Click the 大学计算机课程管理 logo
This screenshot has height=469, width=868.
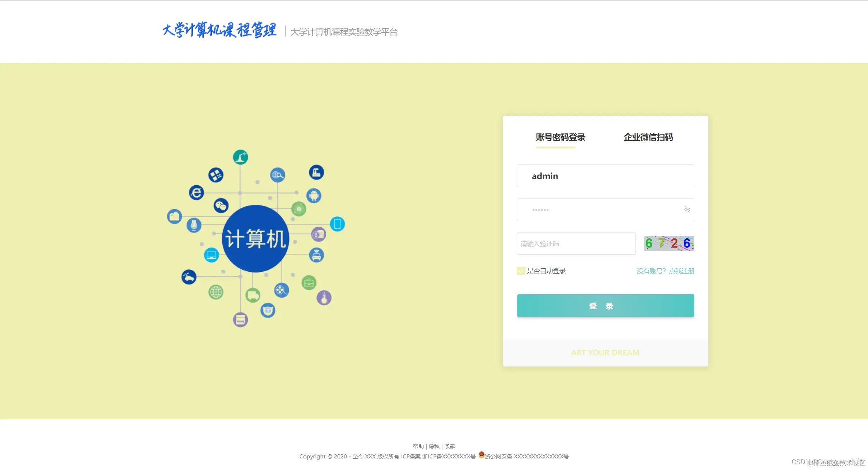coord(220,30)
